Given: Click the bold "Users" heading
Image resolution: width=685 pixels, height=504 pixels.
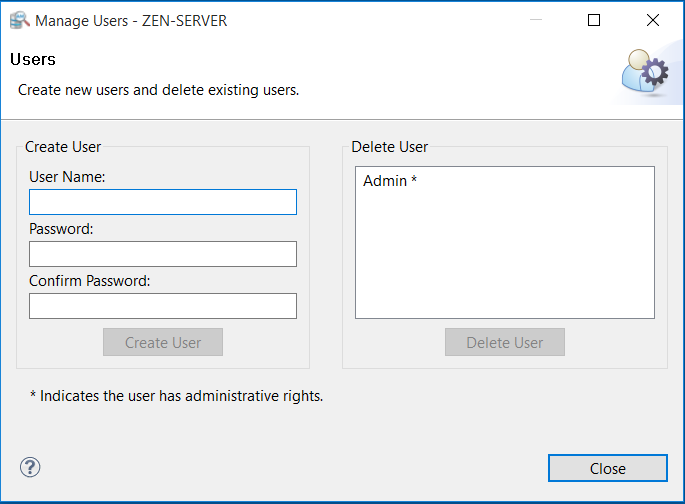Looking at the screenshot, I should pyautogui.click(x=33, y=60).
